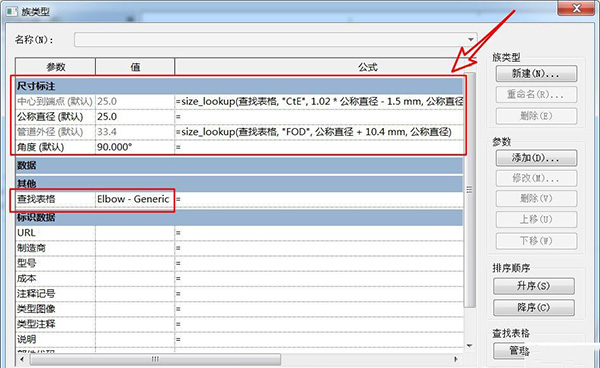Collapse the 标识数据 group header
This screenshot has height=368, width=600.
tap(239, 217)
